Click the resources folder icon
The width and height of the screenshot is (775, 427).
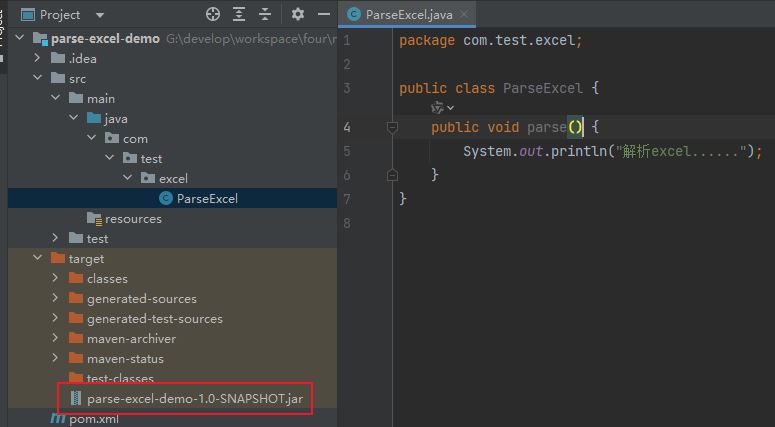point(94,218)
